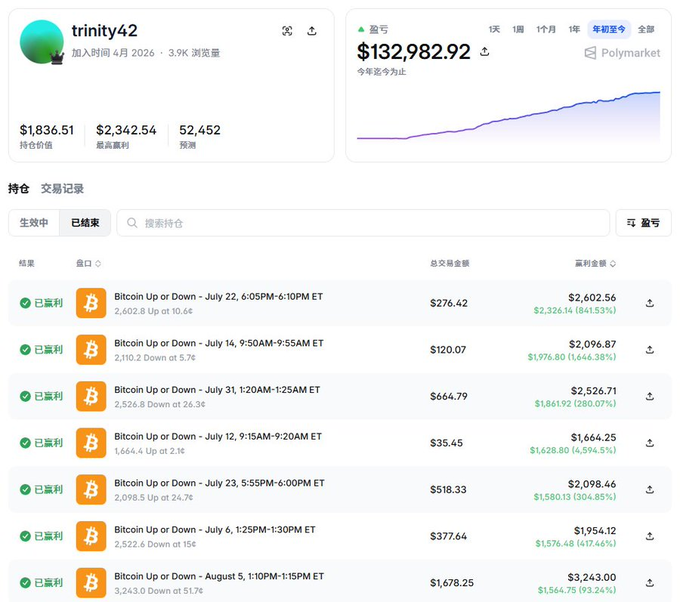Click the 52,452 预测 stat
This screenshot has height=602, width=680.
tap(199, 136)
